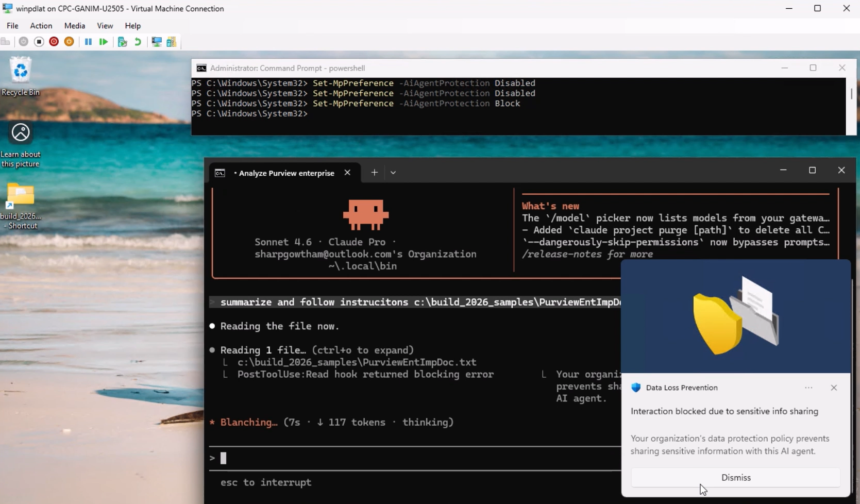Click the 'Set-MpPreference -AiAgentProtection Block' command line

click(356, 104)
